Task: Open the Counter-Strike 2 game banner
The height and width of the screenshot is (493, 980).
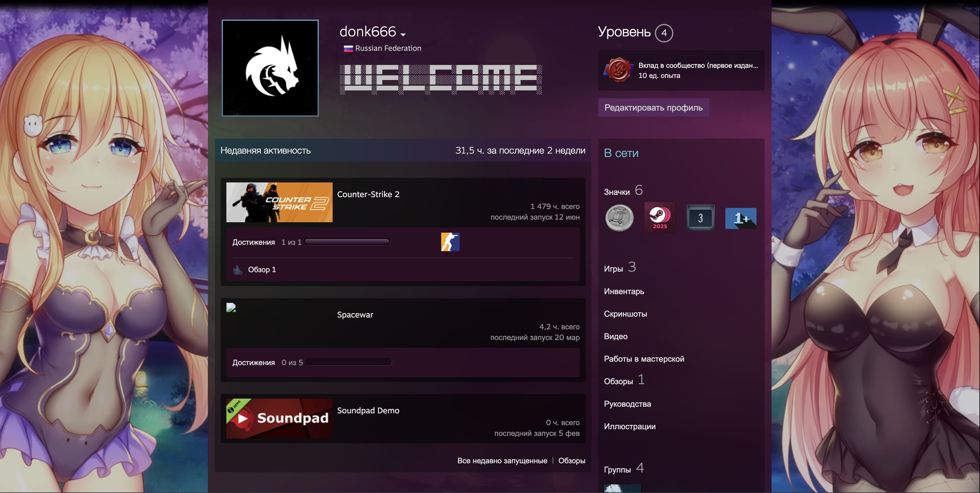Action: coord(279,202)
